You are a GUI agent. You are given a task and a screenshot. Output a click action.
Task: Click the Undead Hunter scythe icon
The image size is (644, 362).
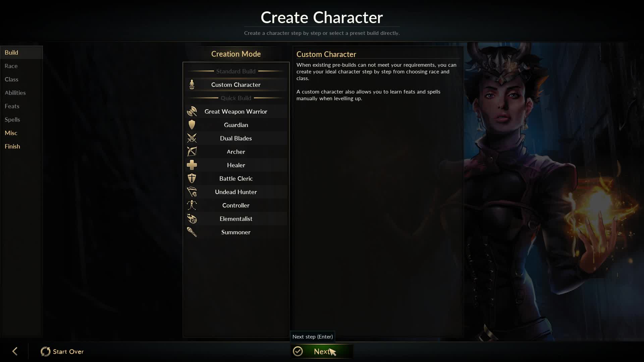[x=192, y=192]
